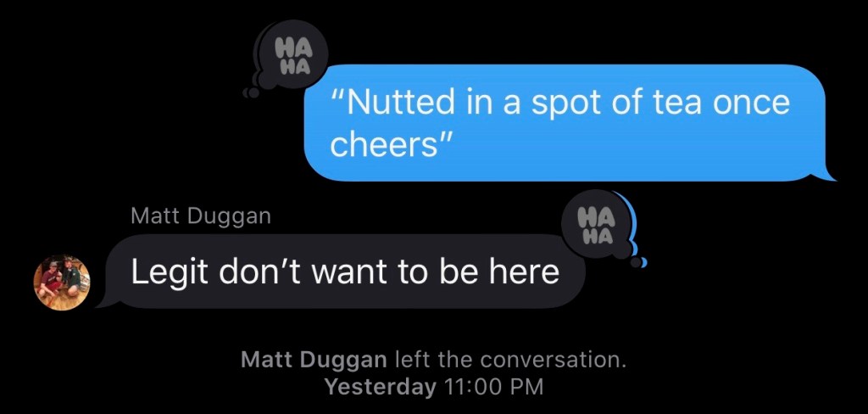Click the bold 'Yesterday' timestamp label

point(381,387)
